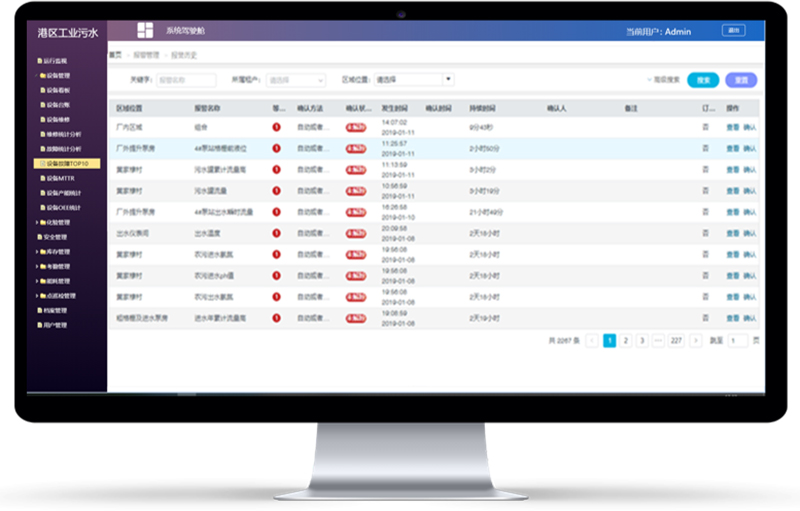Click the red alarm icon in first row
Screen dimensions: 800x511
point(276,127)
